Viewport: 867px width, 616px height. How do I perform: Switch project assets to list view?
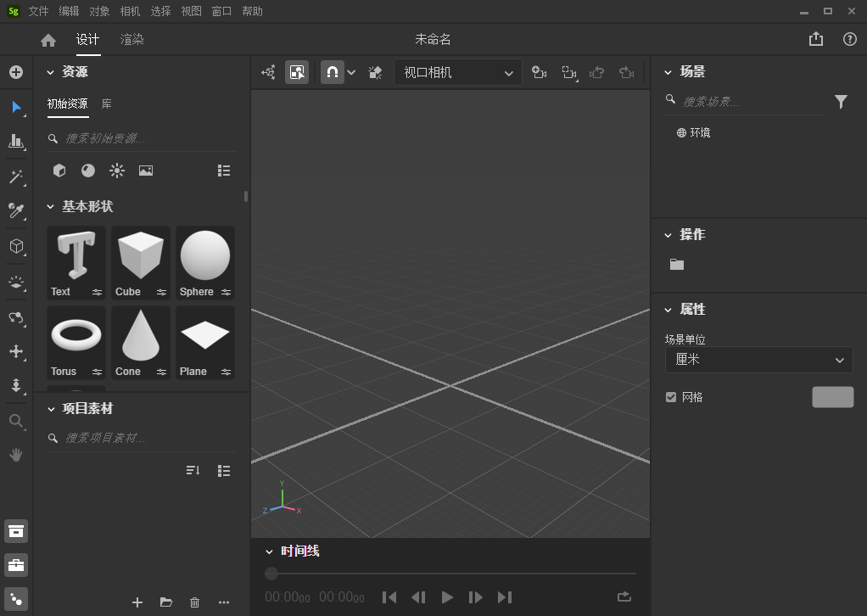point(224,471)
